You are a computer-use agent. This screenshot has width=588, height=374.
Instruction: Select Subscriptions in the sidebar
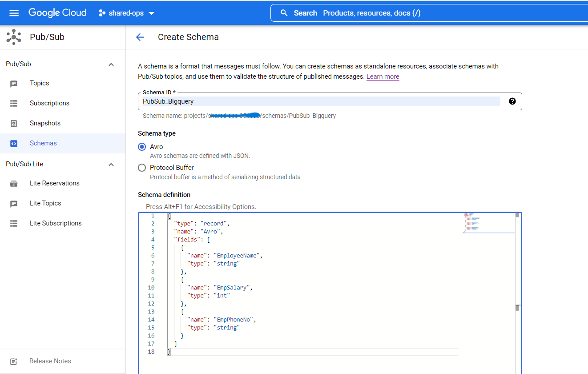click(x=49, y=103)
